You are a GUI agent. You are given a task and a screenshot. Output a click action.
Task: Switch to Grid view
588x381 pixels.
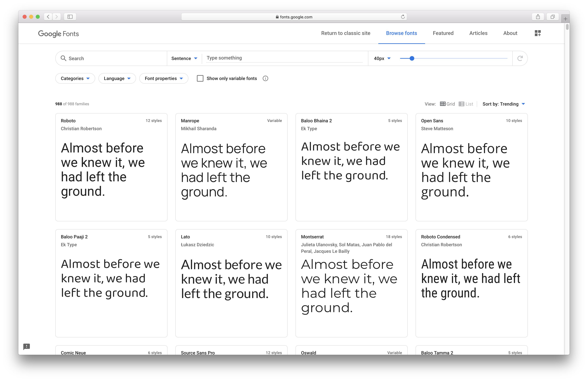click(447, 104)
